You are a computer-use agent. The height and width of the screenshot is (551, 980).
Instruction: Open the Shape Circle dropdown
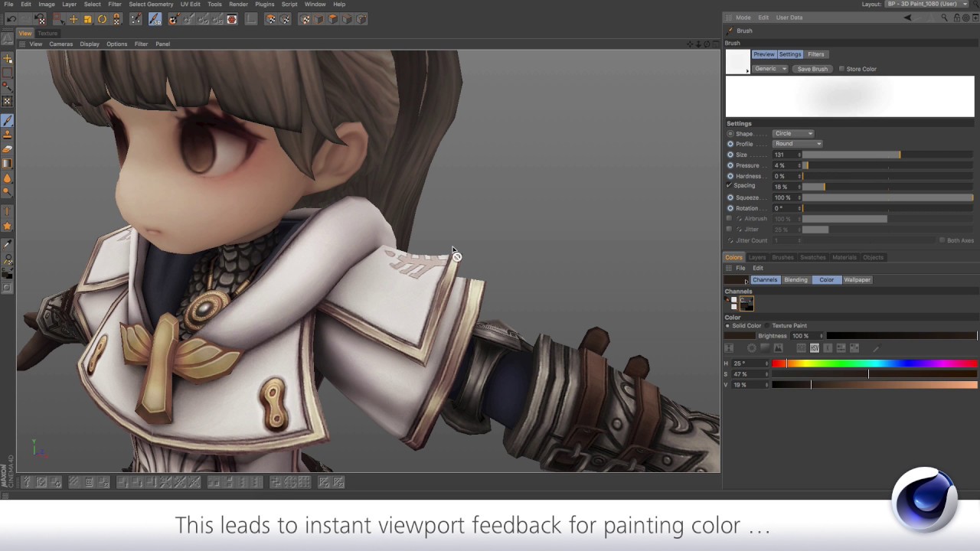point(793,133)
